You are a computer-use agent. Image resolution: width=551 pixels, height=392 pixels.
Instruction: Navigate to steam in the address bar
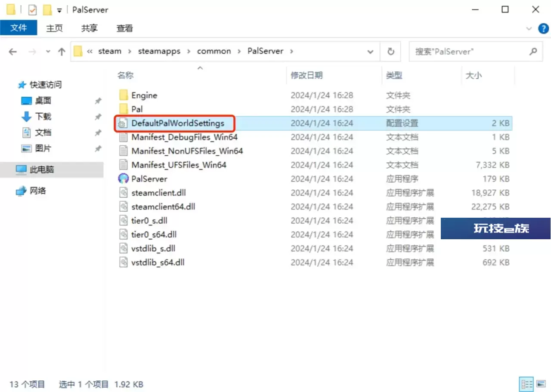pyautogui.click(x=110, y=51)
